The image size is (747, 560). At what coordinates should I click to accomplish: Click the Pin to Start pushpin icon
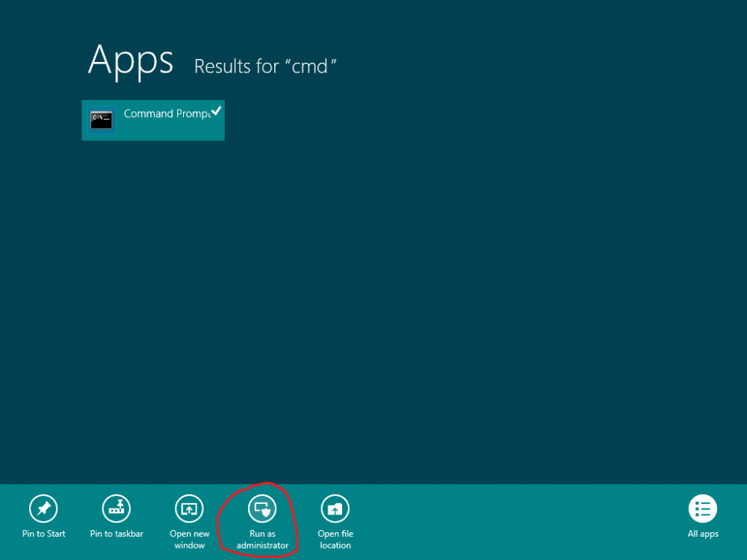(x=43, y=508)
